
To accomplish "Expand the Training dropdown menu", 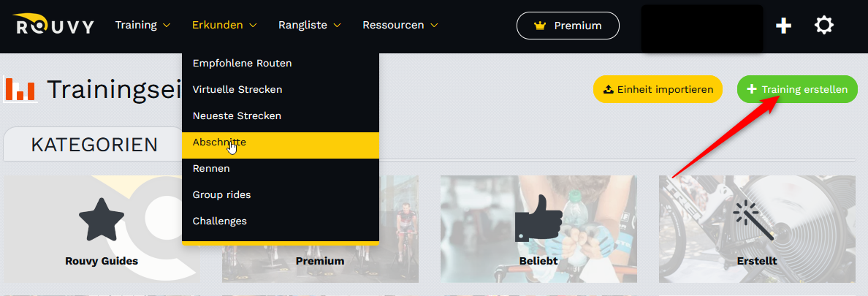I will click(x=142, y=25).
